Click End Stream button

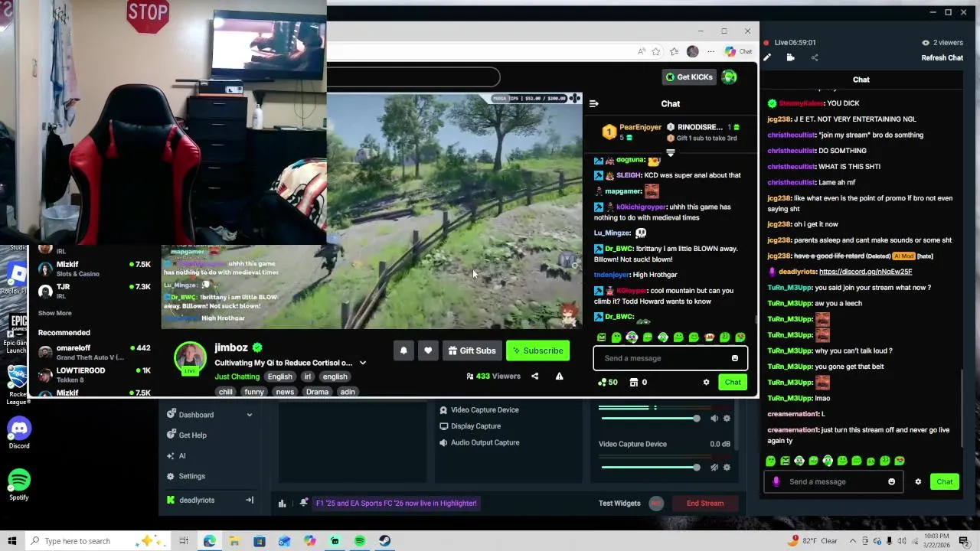click(705, 504)
